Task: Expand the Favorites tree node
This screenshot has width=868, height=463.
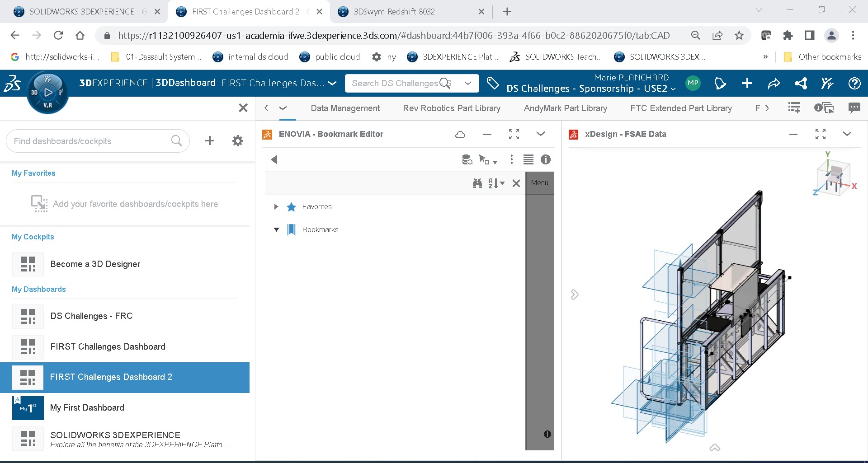Action: pos(276,207)
